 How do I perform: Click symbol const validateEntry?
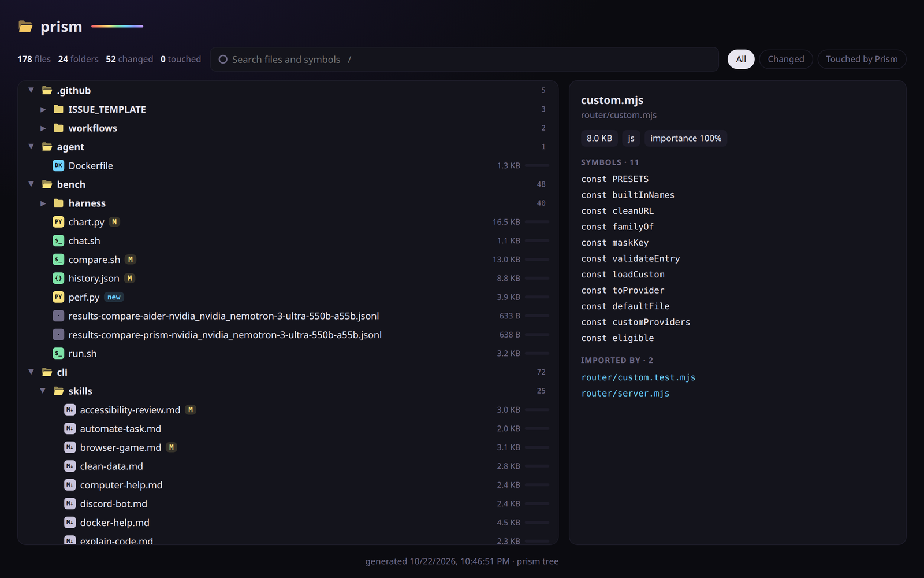631,258
